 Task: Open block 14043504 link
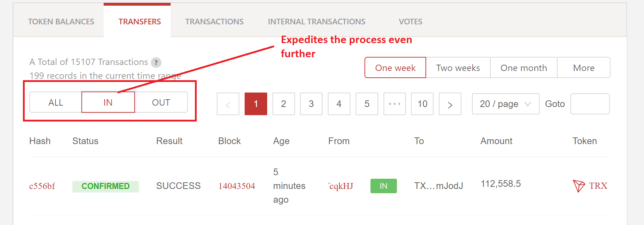237,186
